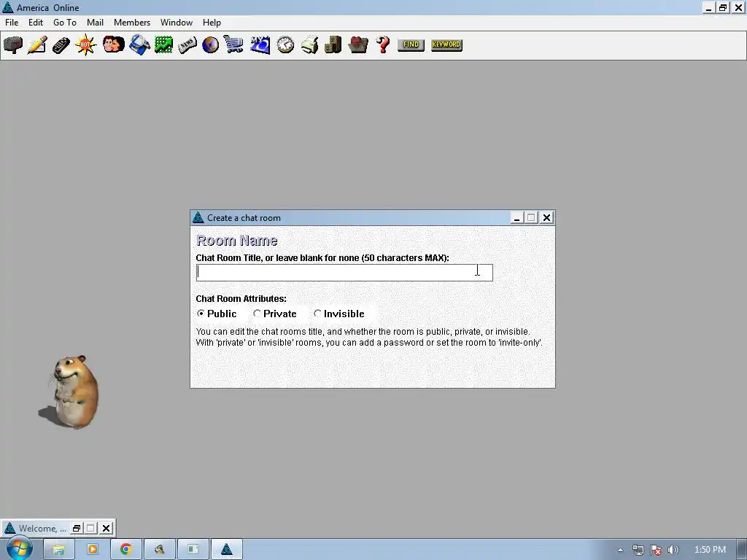Click the FIND toolbar button
The image size is (747, 560).
pyautogui.click(x=411, y=44)
